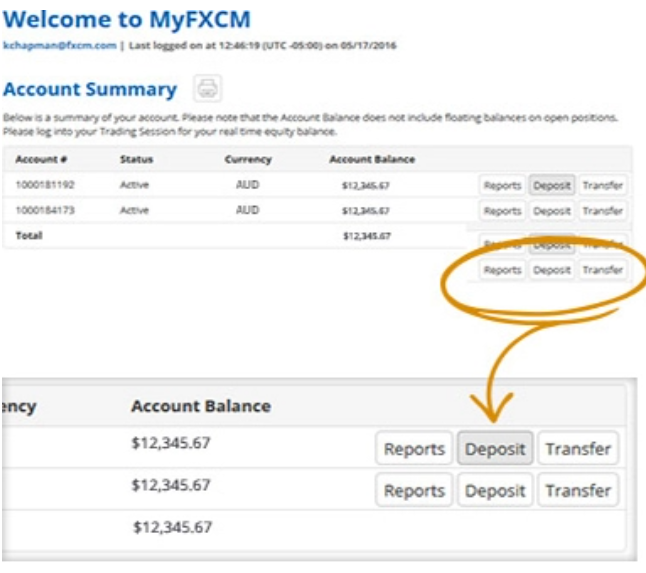Select account number 1000181192
Image resolution: width=646 pixels, height=573 pixels.
(x=45, y=185)
